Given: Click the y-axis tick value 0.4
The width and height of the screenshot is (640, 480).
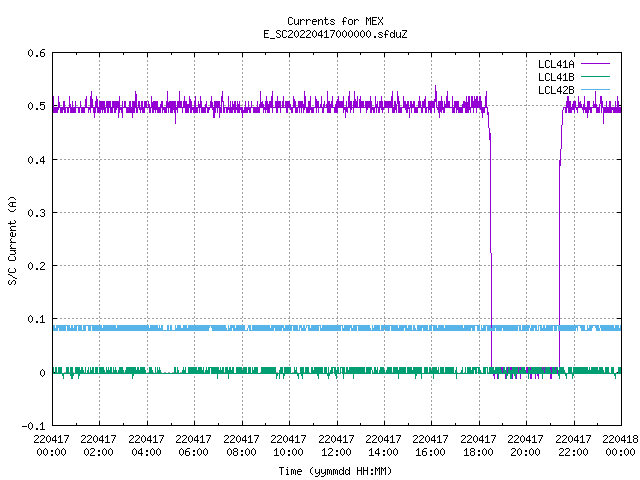Looking at the screenshot, I should pos(36,160).
